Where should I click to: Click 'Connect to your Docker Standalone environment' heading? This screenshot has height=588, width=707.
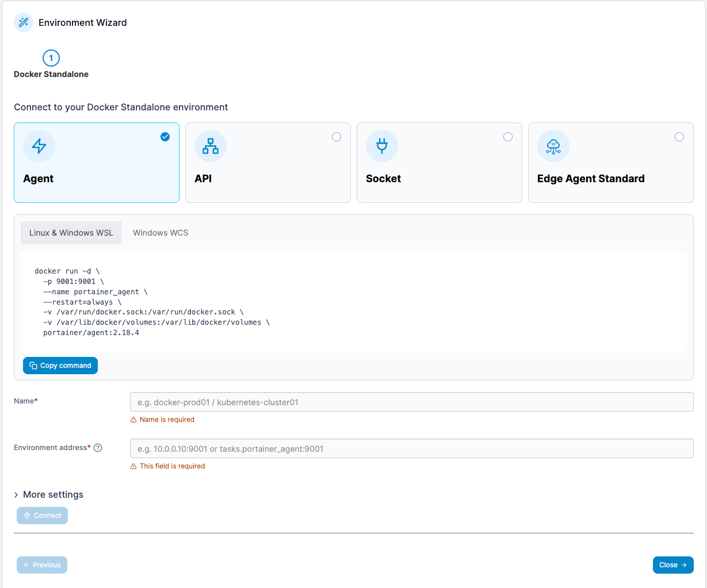[121, 107]
